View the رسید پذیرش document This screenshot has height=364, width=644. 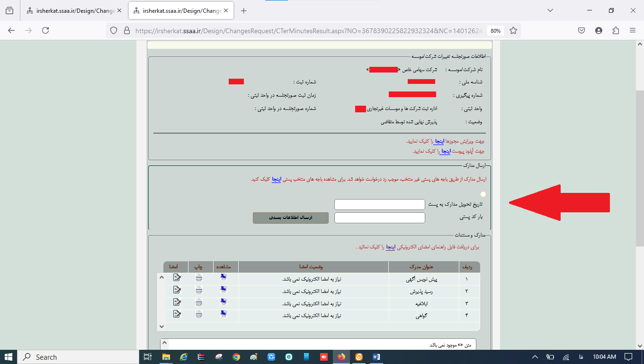coord(224,290)
